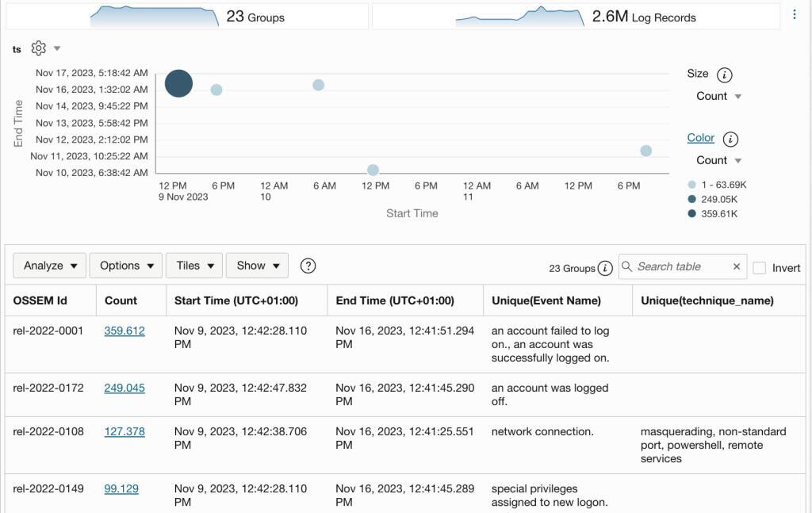
Task: Open the Analyze dropdown
Action: 49,266
